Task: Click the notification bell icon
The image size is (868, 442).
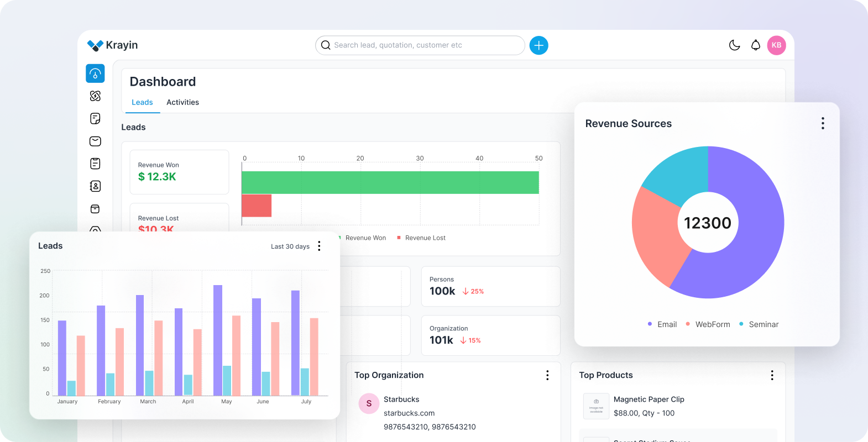Action: pyautogui.click(x=755, y=45)
